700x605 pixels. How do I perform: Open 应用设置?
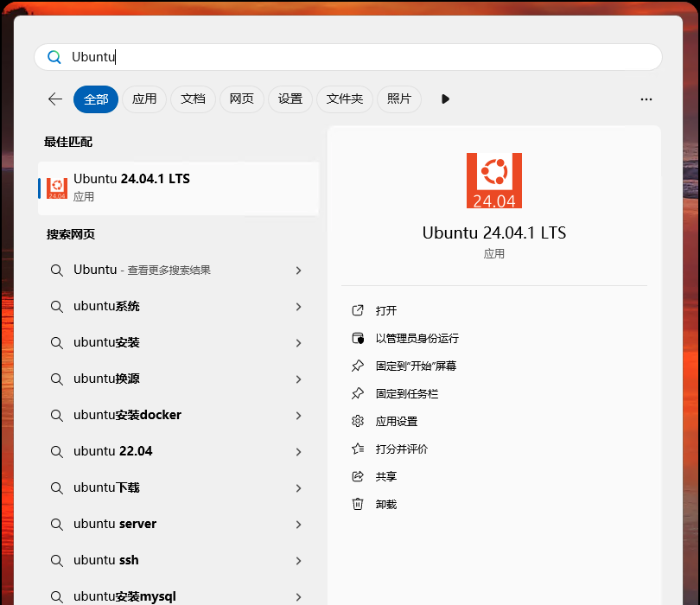coord(397,422)
